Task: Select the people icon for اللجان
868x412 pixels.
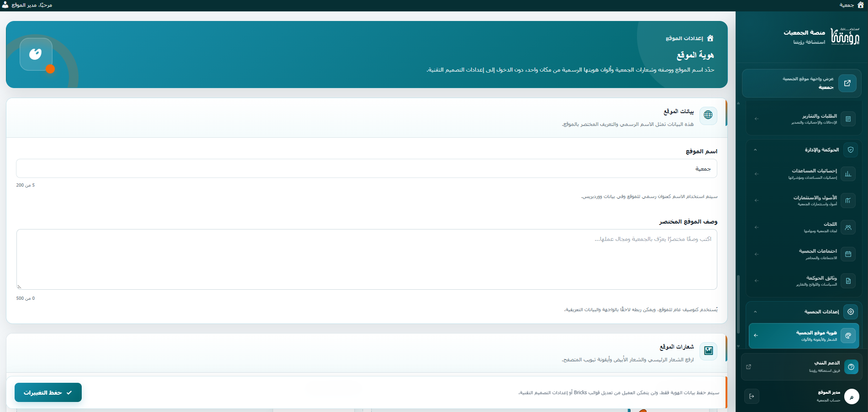Action: [848, 227]
